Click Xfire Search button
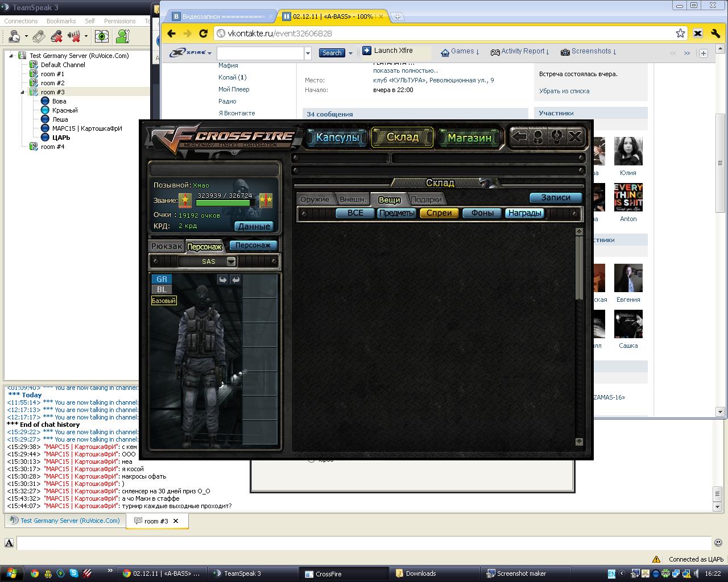 (332, 53)
